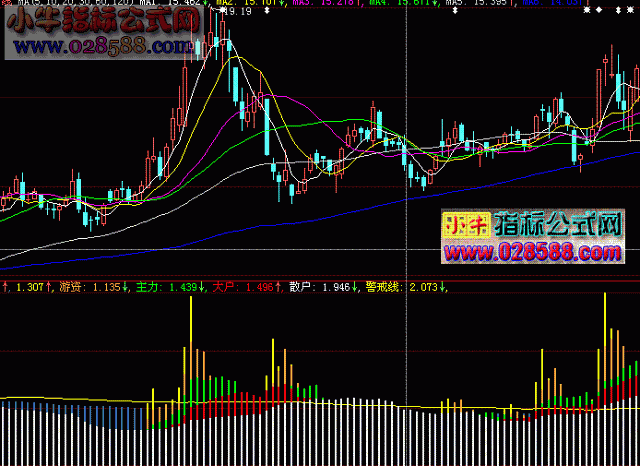Click the red www.028588.com link at right

tap(532, 250)
